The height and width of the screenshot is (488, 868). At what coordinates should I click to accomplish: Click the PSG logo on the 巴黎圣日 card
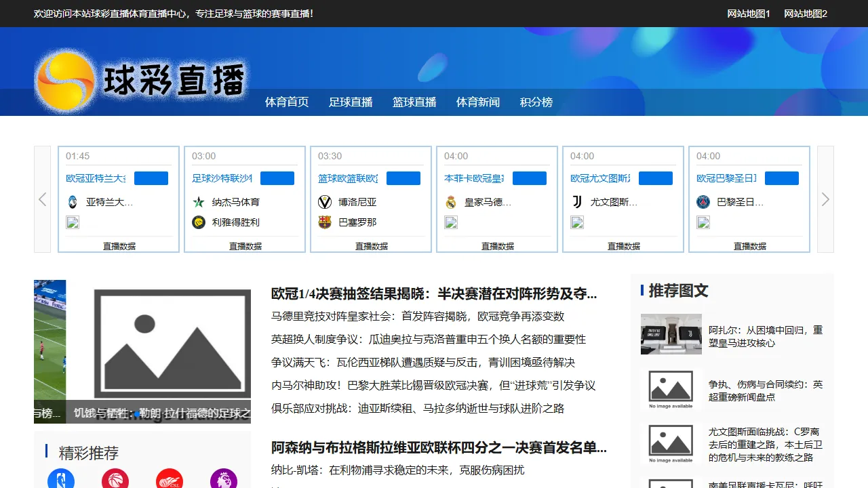pyautogui.click(x=703, y=201)
